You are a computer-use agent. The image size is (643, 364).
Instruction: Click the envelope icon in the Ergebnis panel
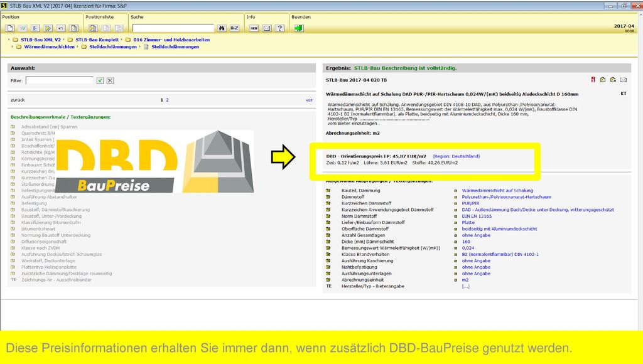click(x=624, y=80)
